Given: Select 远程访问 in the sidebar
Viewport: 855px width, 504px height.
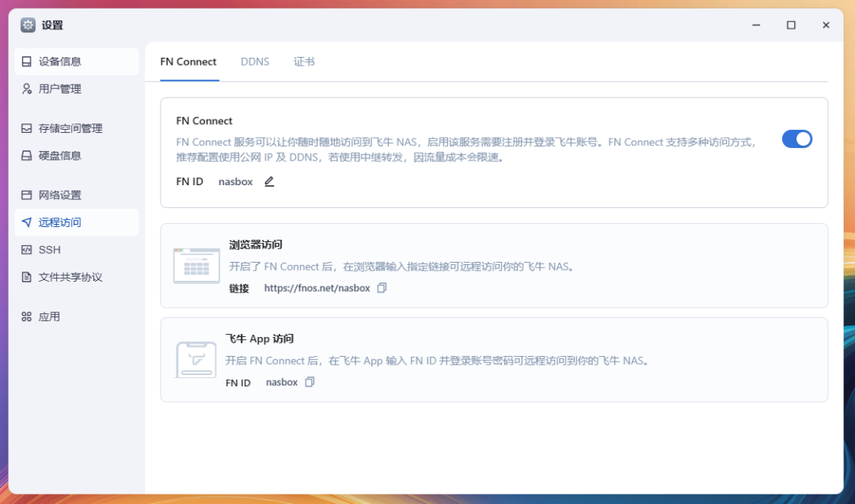Looking at the screenshot, I should point(76,222).
